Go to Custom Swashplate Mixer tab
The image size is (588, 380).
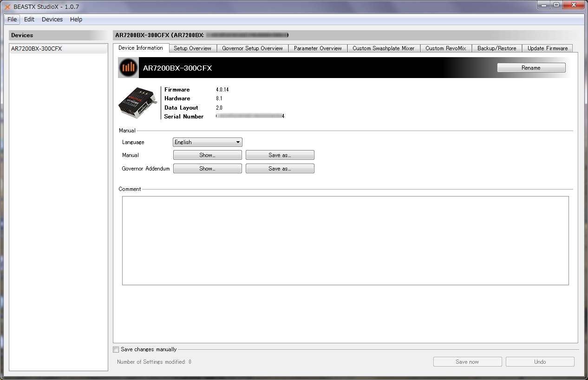pyautogui.click(x=384, y=48)
